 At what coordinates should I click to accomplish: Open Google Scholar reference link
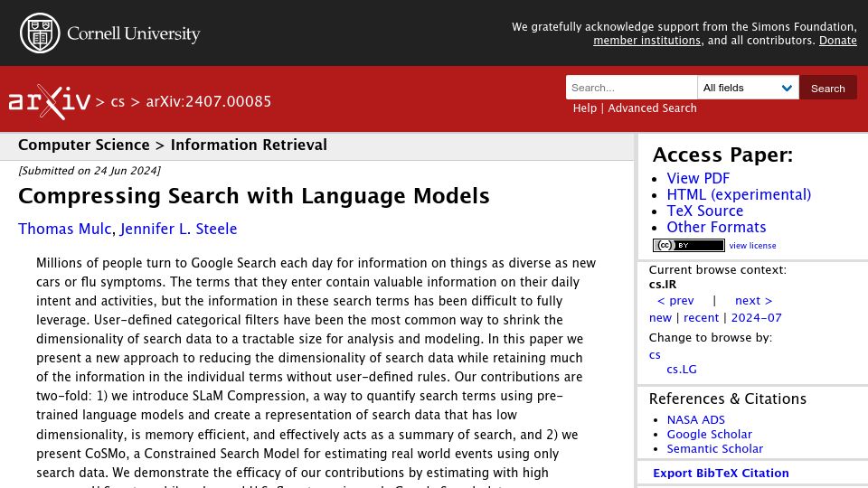tap(709, 435)
